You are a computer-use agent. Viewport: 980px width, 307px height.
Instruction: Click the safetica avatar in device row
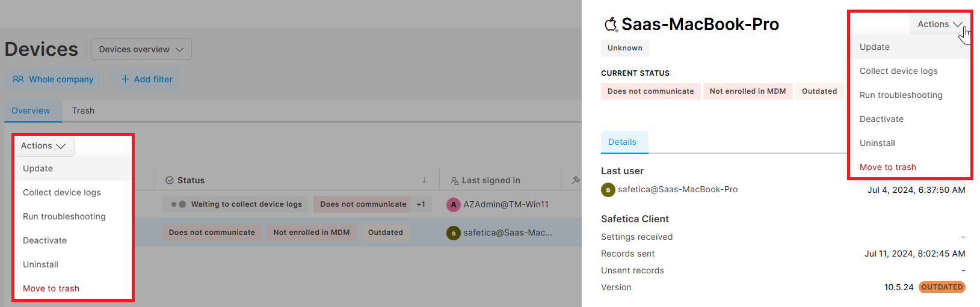(454, 233)
